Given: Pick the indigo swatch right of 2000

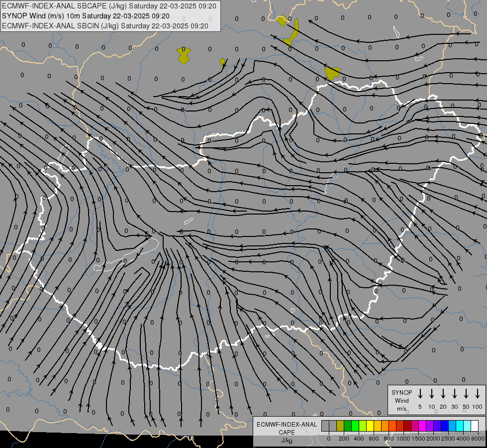Looking at the screenshot, I should 437,426.
